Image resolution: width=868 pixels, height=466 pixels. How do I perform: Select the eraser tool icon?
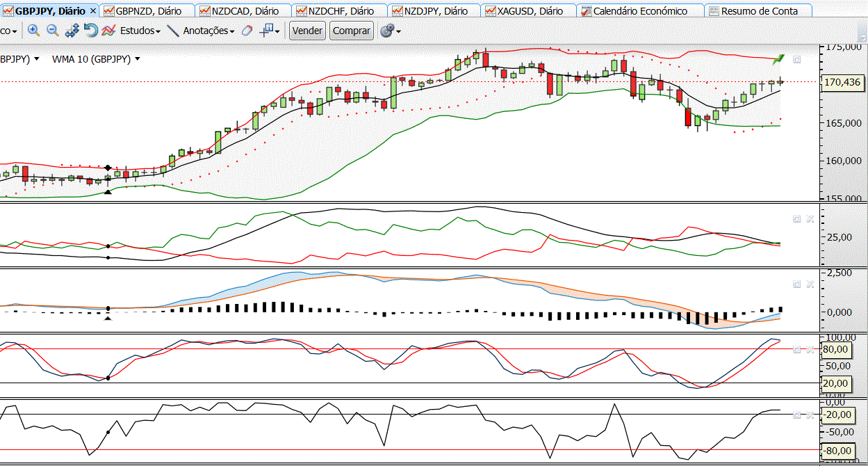click(247, 31)
